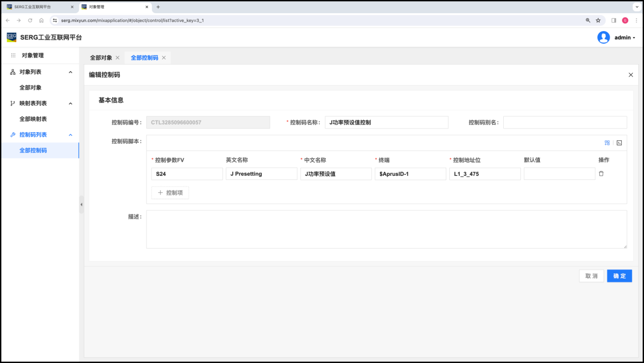The image size is (644, 363).
Task: Collapse the 控制码列表 menu section
Action: 71,135
